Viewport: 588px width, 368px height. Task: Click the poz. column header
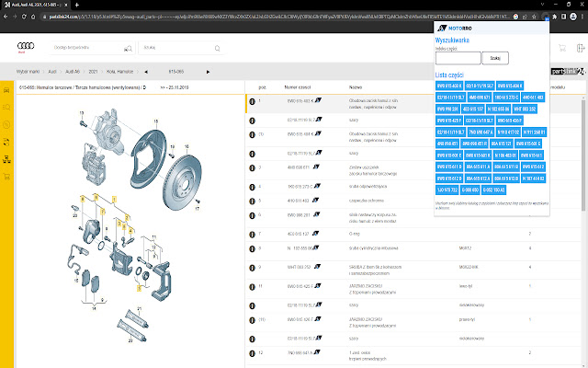click(262, 87)
